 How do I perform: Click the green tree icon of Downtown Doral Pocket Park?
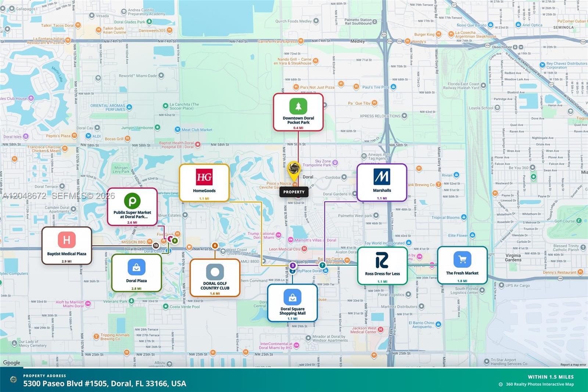[x=298, y=106]
